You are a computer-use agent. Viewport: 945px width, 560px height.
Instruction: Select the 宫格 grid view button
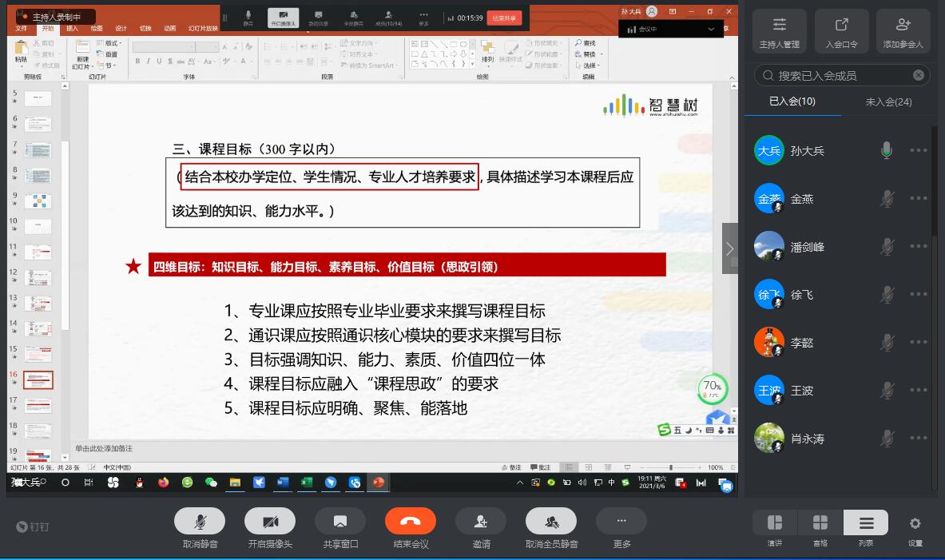820,524
